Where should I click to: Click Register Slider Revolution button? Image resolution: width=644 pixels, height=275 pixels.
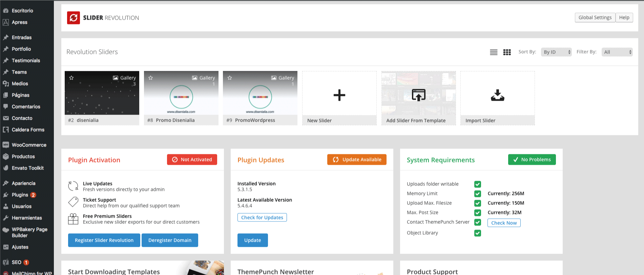(104, 240)
